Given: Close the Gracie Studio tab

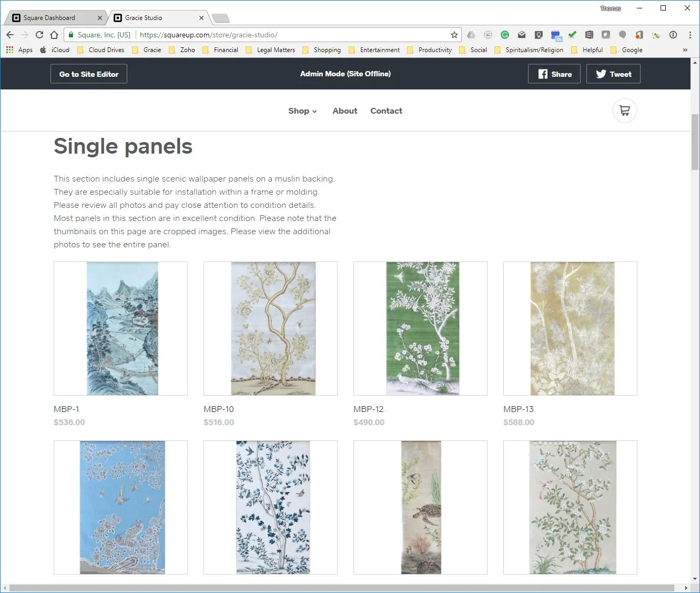Looking at the screenshot, I should pyautogui.click(x=201, y=18).
